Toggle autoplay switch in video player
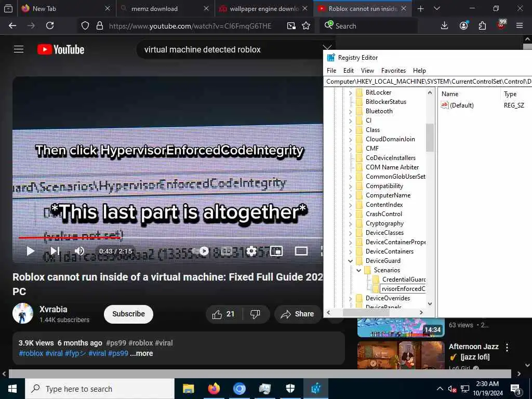The image size is (532, 399). (202, 251)
